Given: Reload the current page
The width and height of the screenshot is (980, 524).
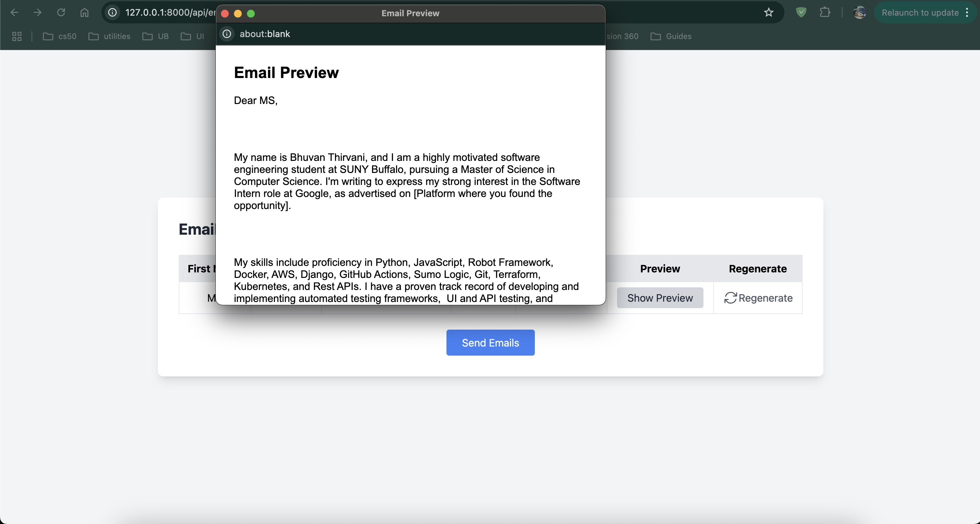Looking at the screenshot, I should (x=61, y=13).
